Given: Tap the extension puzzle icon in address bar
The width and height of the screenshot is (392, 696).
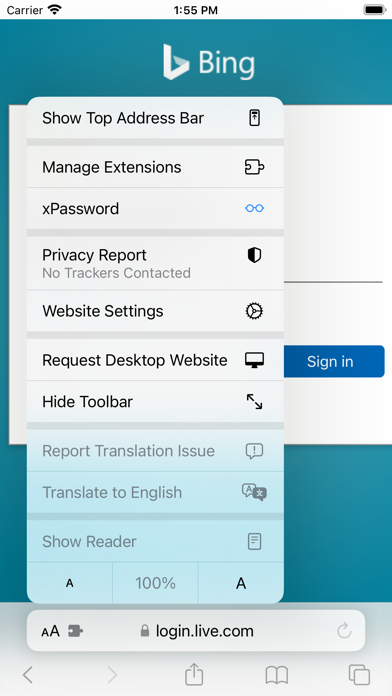Looking at the screenshot, I should coord(75,631).
